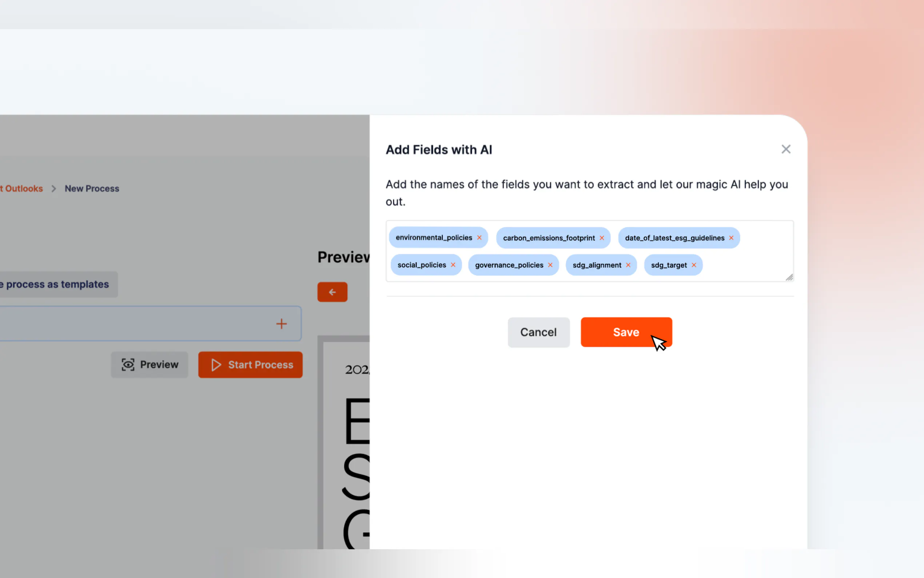924x578 pixels.
Task: Click empty area of field names box
Action: (749, 265)
